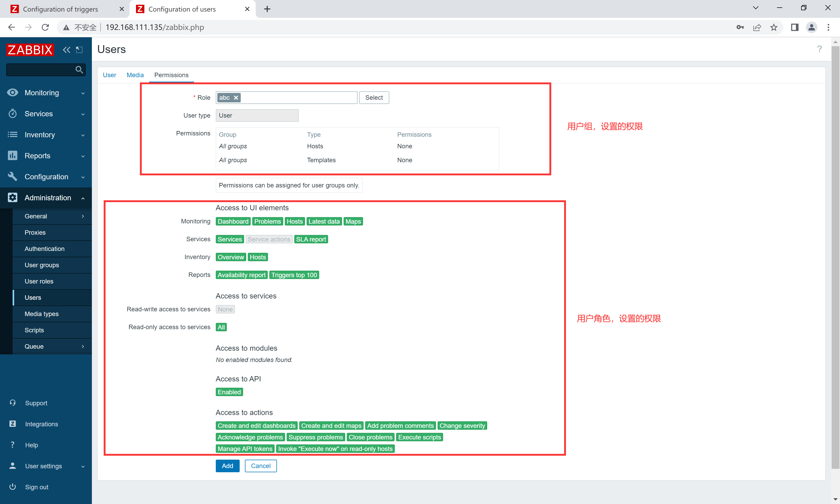Viewport: 840px width, 504px height.
Task: Click the Zabbix logo
Action: [x=30, y=50]
